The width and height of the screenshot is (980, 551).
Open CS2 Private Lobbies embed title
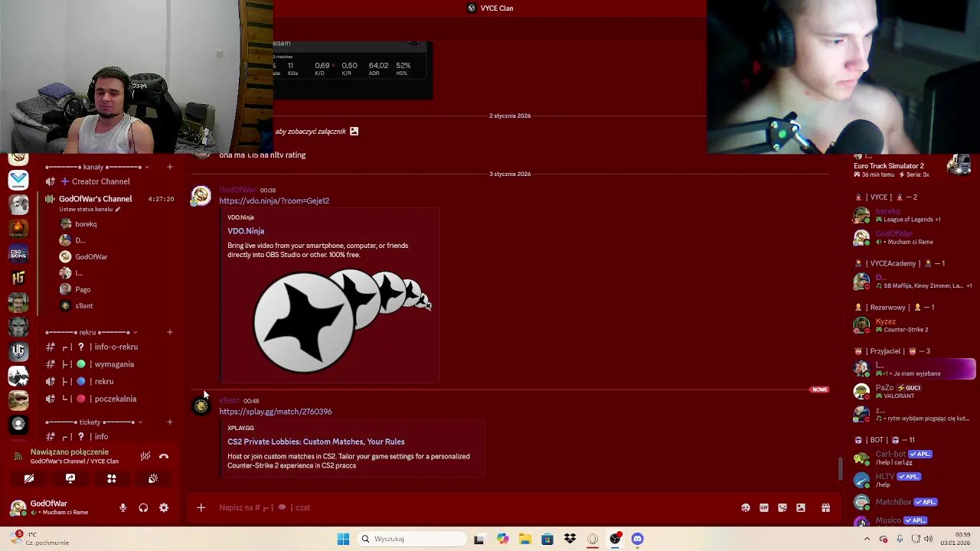point(315,442)
